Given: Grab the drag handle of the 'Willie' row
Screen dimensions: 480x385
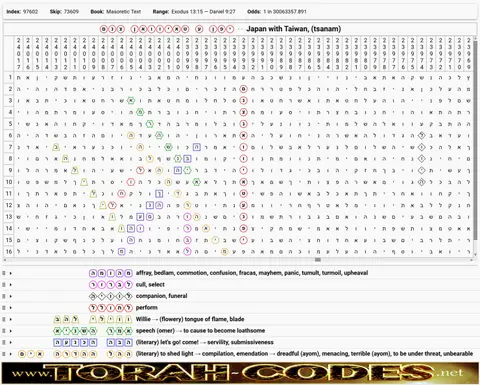Looking at the screenshot, I should click(4, 319).
